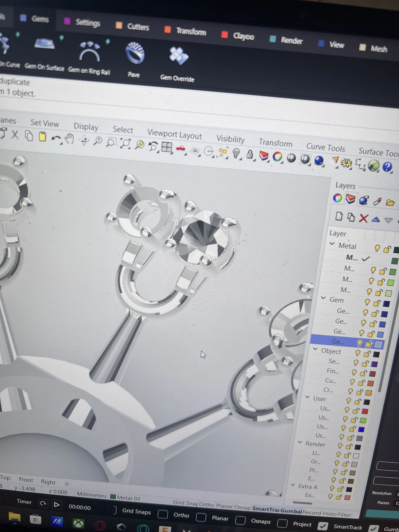Toggle the Osnaps checkbox
This screenshot has height=532, width=399.
coord(240,520)
